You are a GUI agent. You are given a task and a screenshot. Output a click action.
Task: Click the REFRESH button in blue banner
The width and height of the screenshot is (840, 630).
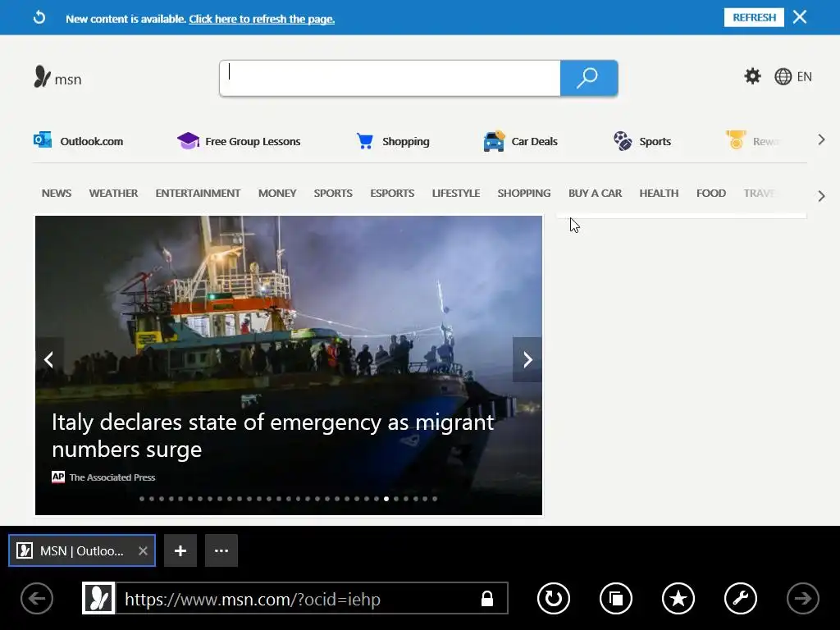pyautogui.click(x=754, y=18)
